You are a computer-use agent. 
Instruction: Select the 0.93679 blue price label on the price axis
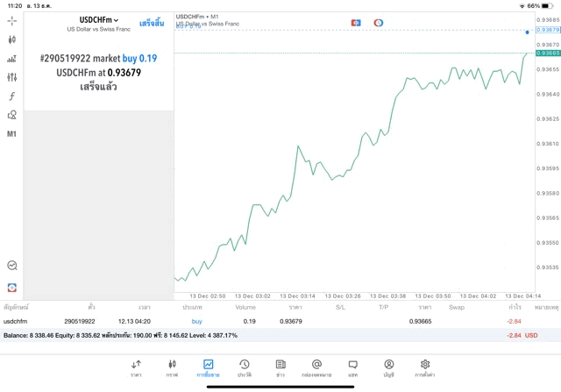click(548, 30)
